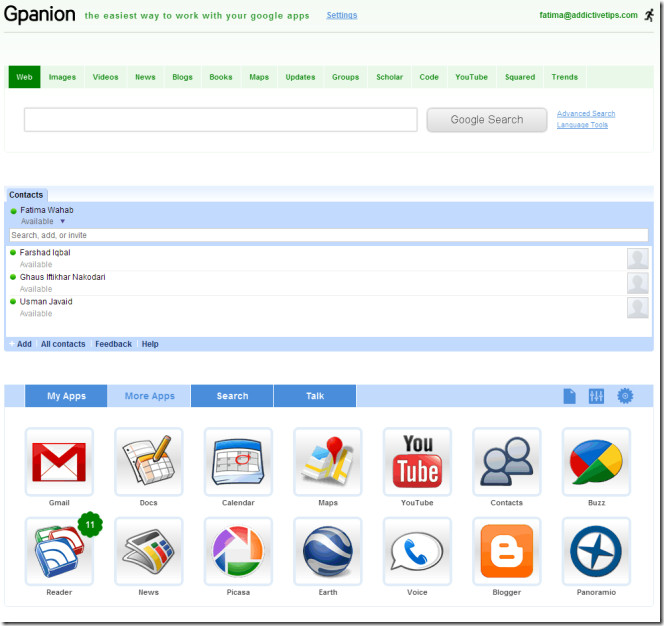Open the Groups search tab
664x626 pixels.
[346, 77]
